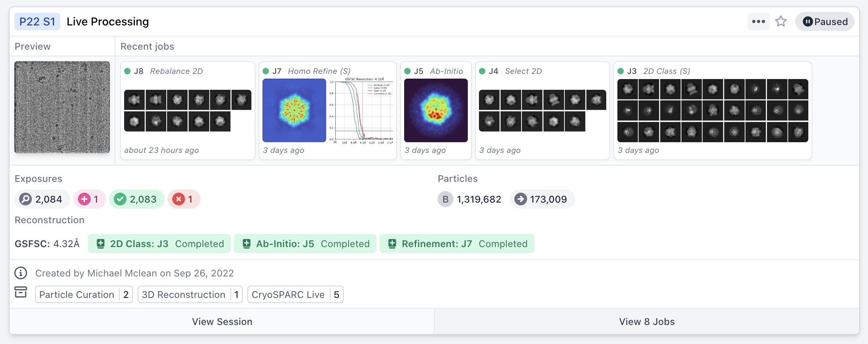Open the J8 Rebalance 2D job card
This screenshot has height=344, width=868.
pos(187,110)
